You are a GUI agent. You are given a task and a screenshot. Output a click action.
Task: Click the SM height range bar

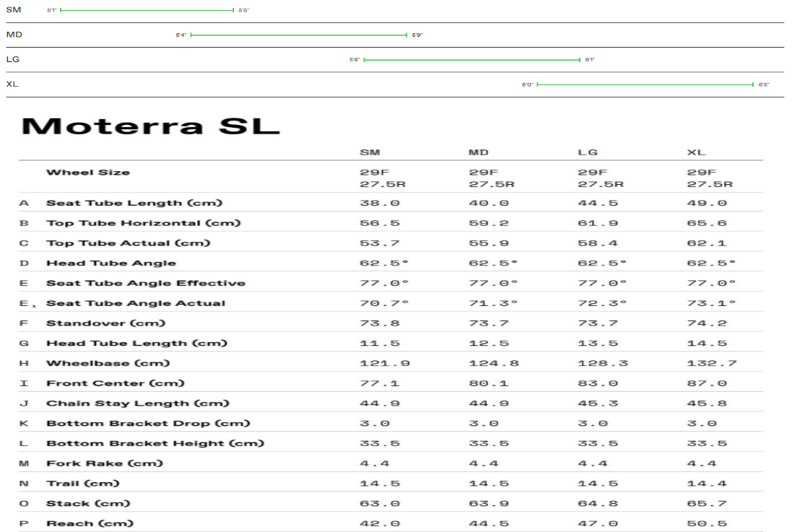(147, 10)
